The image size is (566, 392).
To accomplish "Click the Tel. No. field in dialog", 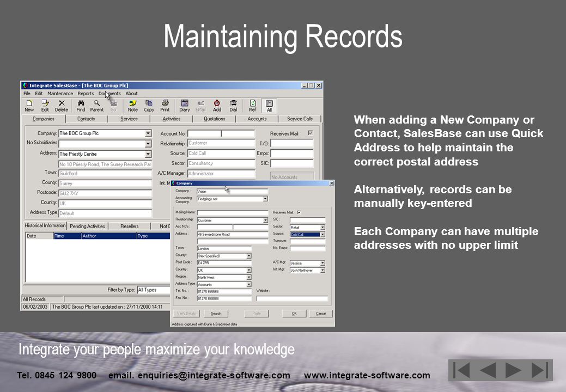I will click(224, 291).
